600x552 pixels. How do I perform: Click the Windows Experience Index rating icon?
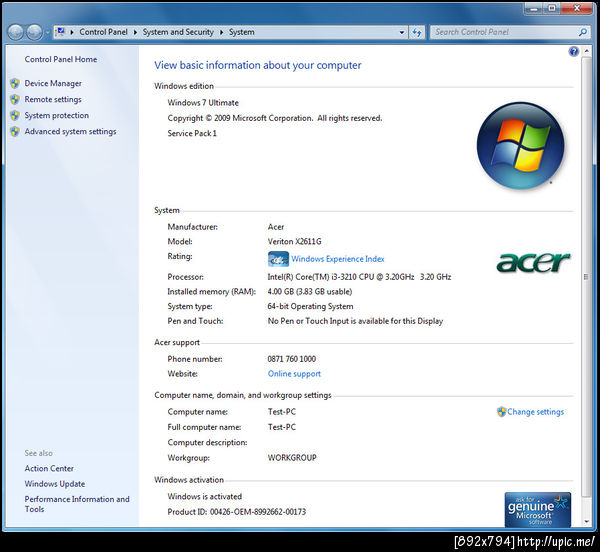pos(278,259)
